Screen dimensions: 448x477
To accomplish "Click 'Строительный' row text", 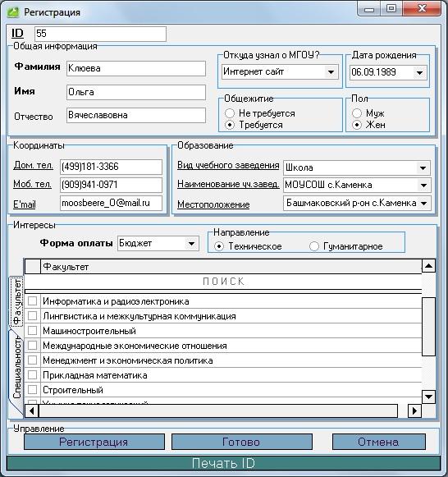I will coord(73,390).
